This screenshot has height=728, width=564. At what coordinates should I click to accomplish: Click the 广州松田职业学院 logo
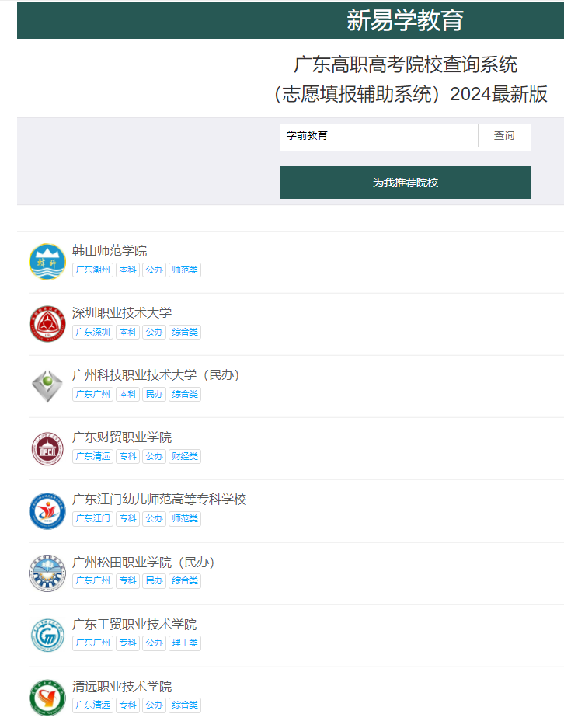click(x=47, y=573)
